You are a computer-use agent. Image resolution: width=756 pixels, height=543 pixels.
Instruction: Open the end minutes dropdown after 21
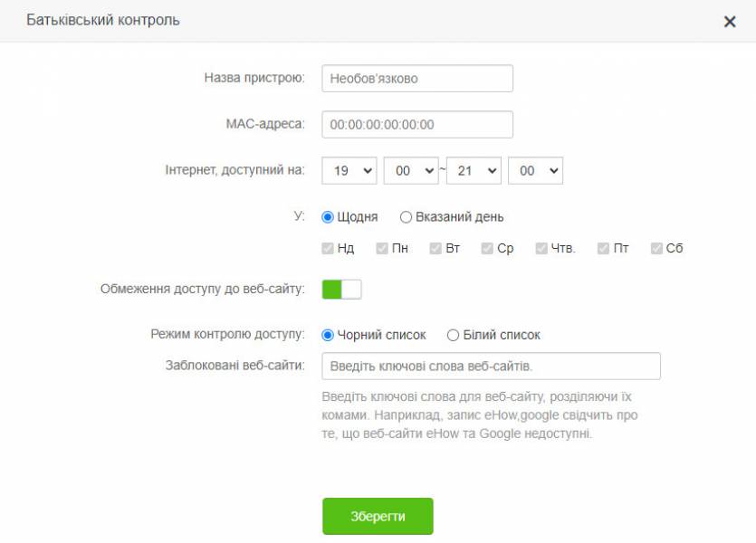(x=535, y=170)
